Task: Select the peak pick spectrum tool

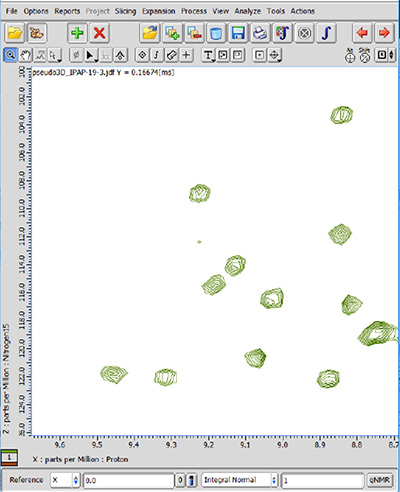Action: tap(40, 55)
